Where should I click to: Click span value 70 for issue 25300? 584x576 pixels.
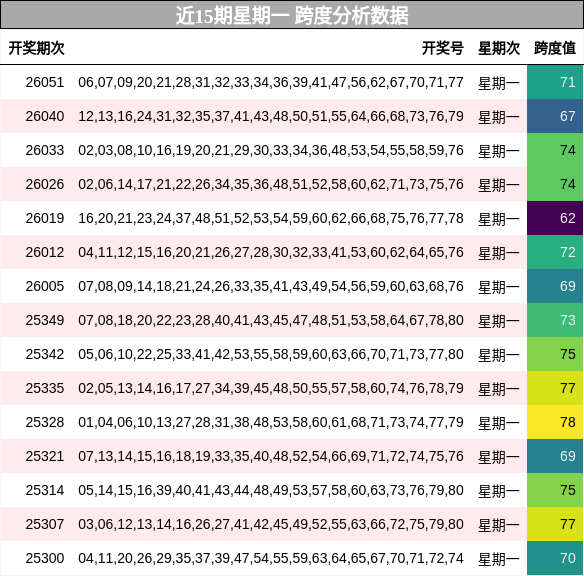pos(555,558)
